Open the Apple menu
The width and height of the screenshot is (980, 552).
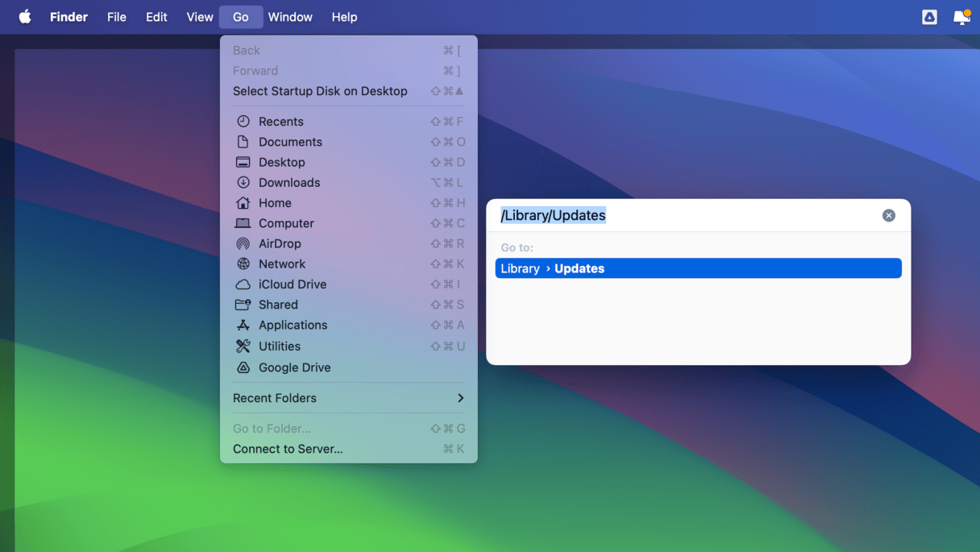pyautogui.click(x=25, y=17)
